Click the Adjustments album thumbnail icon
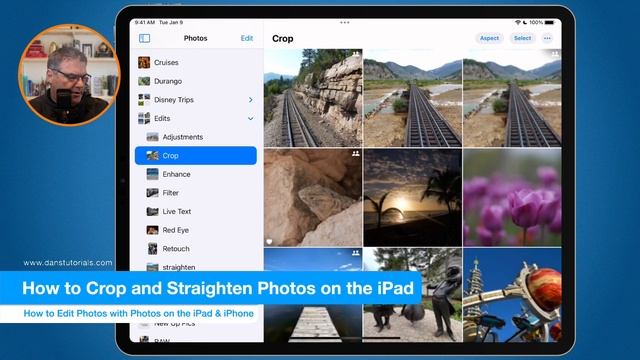 click(x=152, y=137)
